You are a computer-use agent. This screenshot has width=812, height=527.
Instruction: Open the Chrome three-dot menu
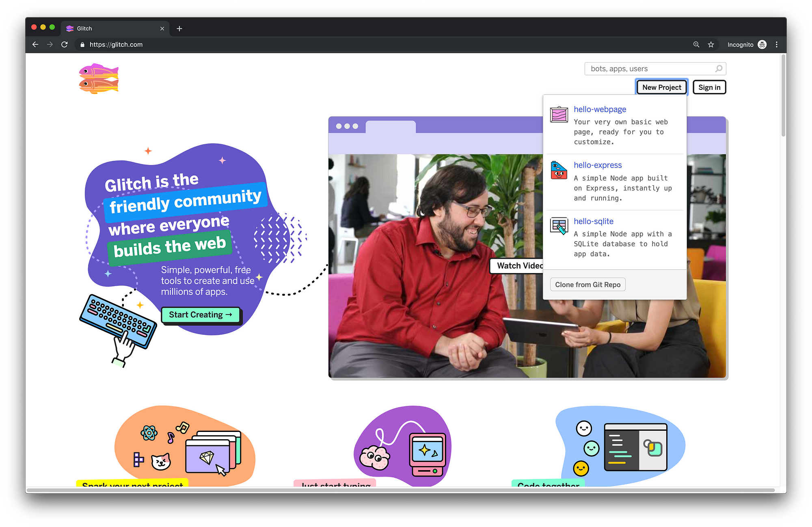pyautogui.click(x=777, y=45)
